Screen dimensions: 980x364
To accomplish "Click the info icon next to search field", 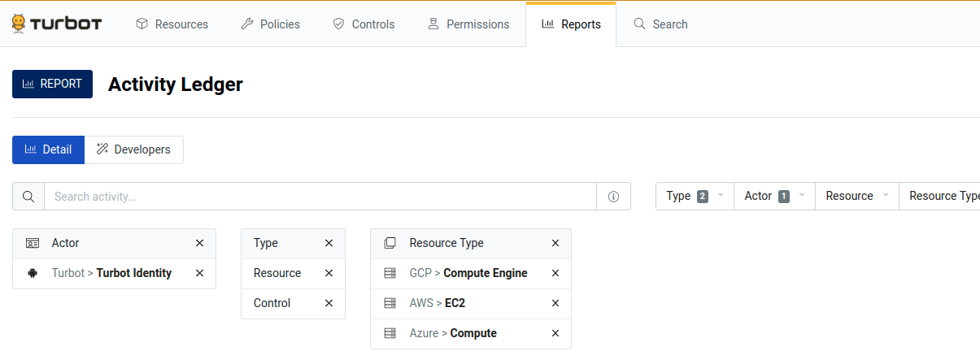I will pyautogui.click(x=614, y=197).
